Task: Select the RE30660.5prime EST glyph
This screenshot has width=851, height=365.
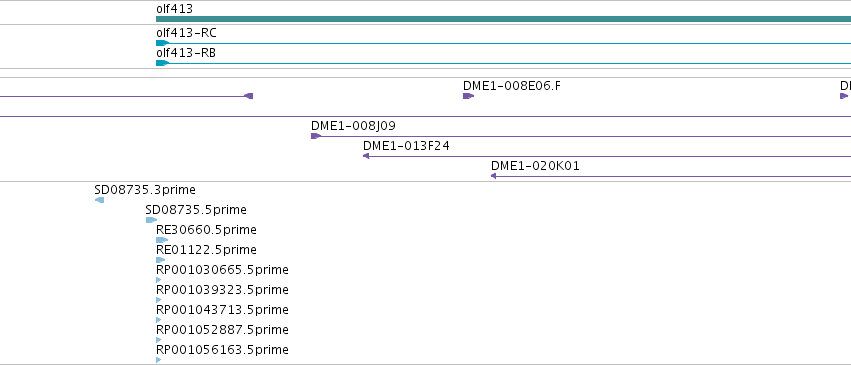Action: 162,240
